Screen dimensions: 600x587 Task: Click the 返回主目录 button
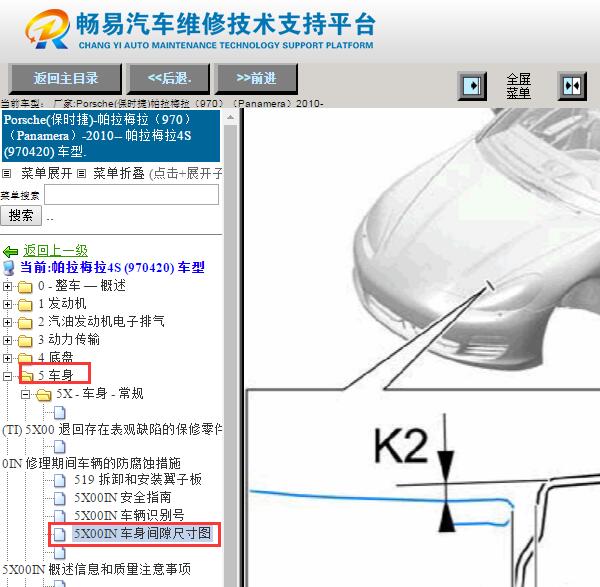tap(65, 78)
